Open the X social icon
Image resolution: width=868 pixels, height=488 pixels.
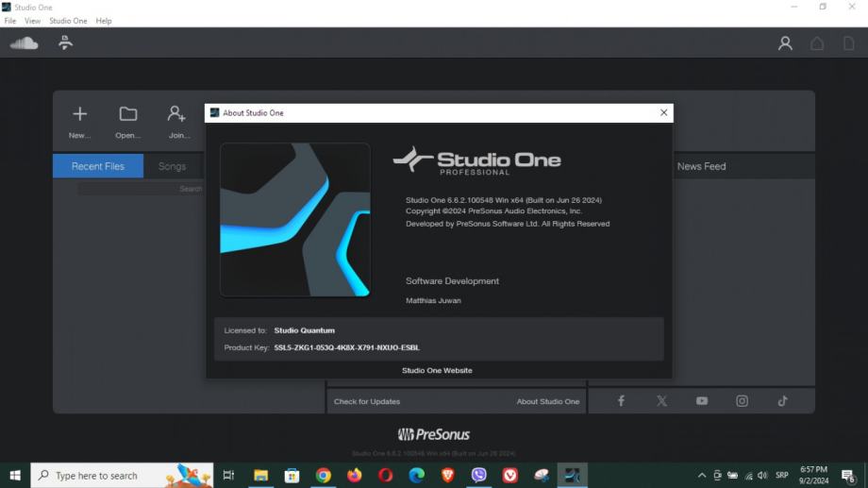[x=661, y=400]
